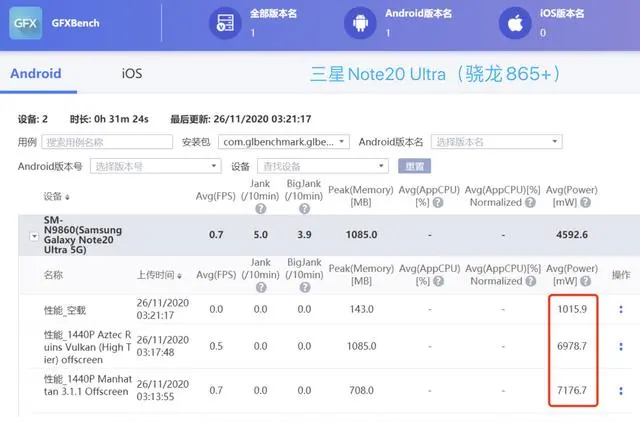Viewport: 640px width, 422px height.
Task: Switch to the Android tab
Action: coord(36,73)
